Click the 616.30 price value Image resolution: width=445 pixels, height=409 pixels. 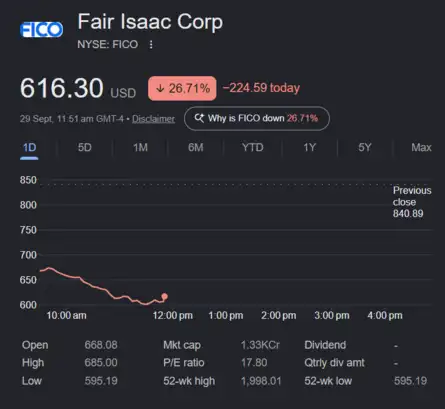coord(62,88)
